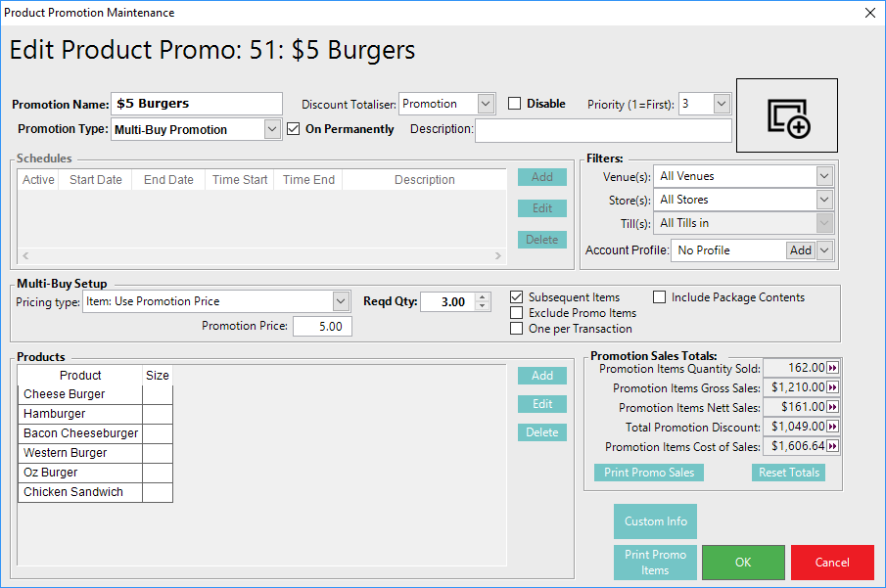
Task: Open Promotion Items Cost of Sales arrow
Action: tap(833, 446)
